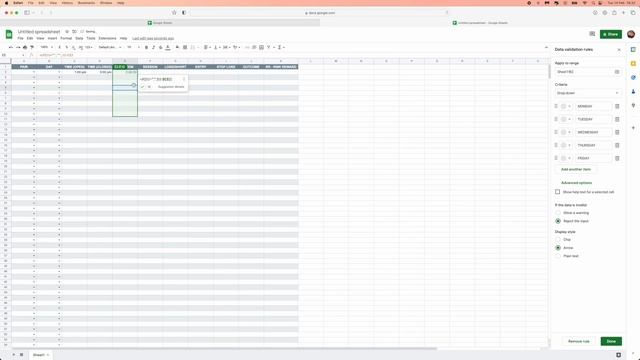Delete the THURSDAY dropdown item
Screen dimensions: 640x360
[x=617, y=145]
